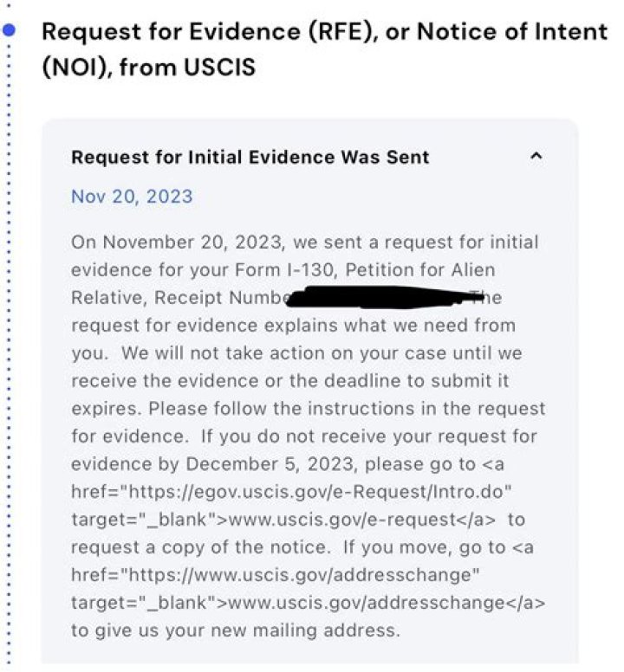This screenshot has width=624, height=672.
Task: Click the blacked-out receipt number
Action: [x=381, y=298]
